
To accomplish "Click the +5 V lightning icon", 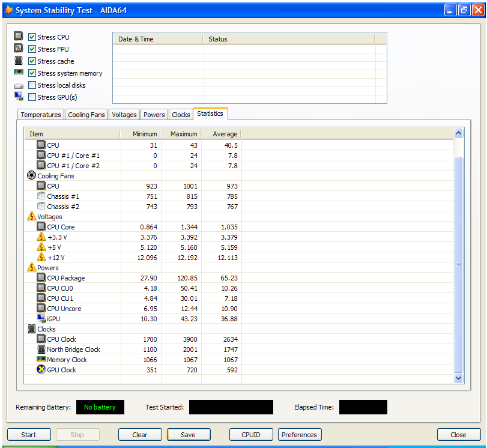I will click(x=41, y=247).
